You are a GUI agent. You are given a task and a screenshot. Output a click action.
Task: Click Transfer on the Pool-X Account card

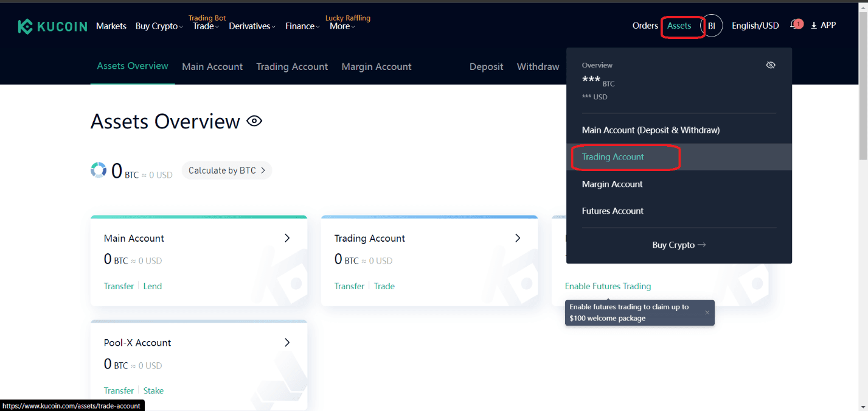coord(119,391)
